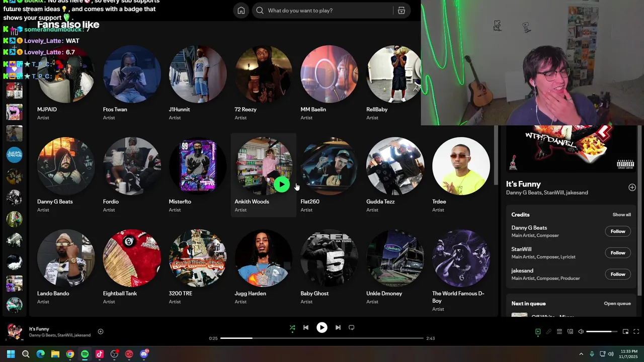Go to Spotify Home with the house icon
The height and width of the screenshot is (362, 644).
(x=241, y=11)
